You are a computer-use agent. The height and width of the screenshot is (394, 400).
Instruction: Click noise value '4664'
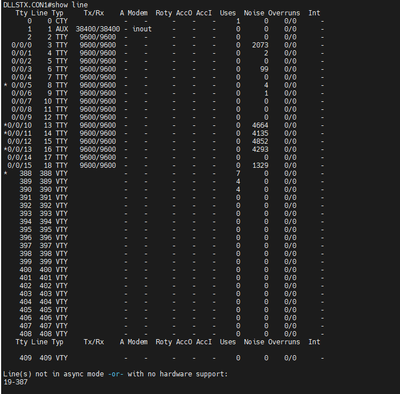(260, 125)
